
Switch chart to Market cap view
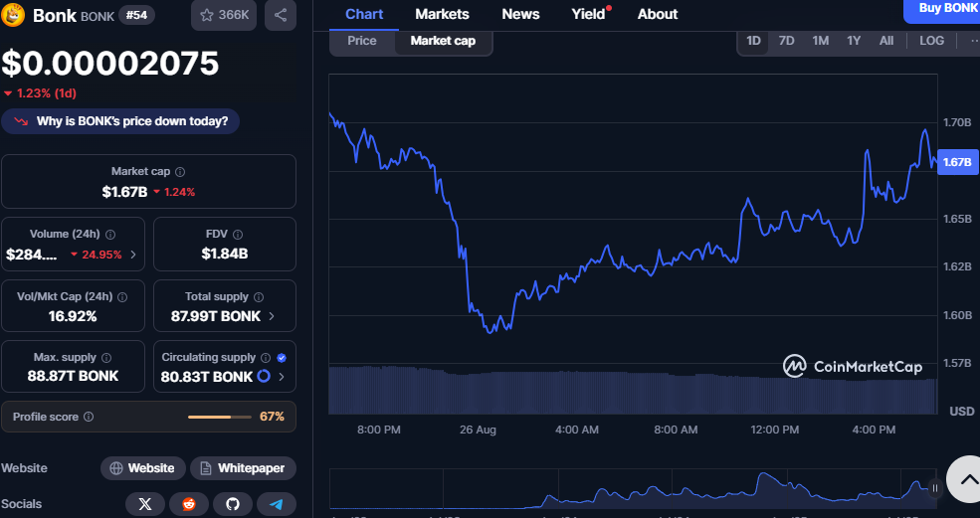pos(443,41)
